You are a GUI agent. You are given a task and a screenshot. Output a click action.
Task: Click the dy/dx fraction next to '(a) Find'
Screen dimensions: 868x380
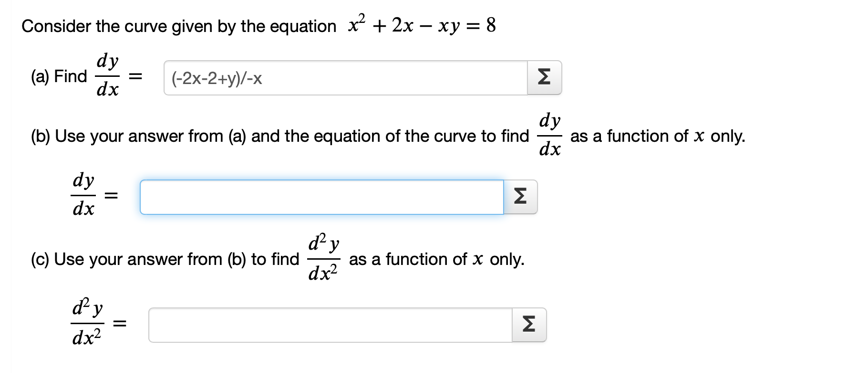[x=108, y=75]
